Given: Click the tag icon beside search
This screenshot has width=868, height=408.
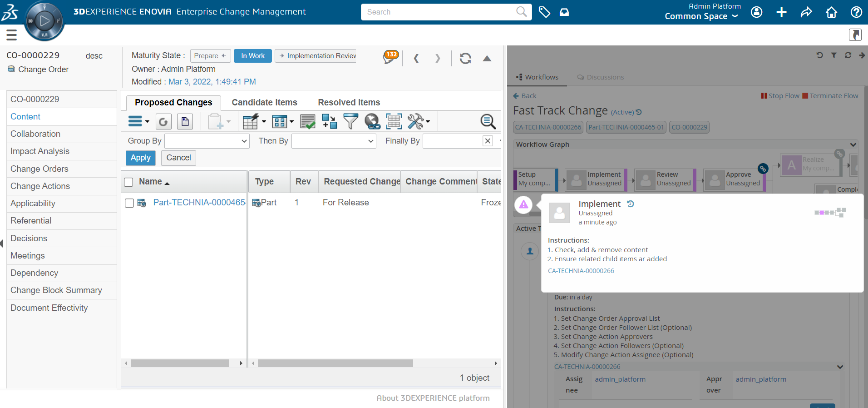Looking at the screenshot, I should coord(544,12).
